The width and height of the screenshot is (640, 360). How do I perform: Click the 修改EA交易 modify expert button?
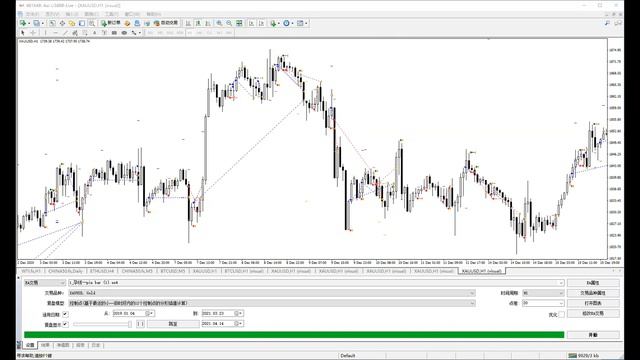click(593, 313)
